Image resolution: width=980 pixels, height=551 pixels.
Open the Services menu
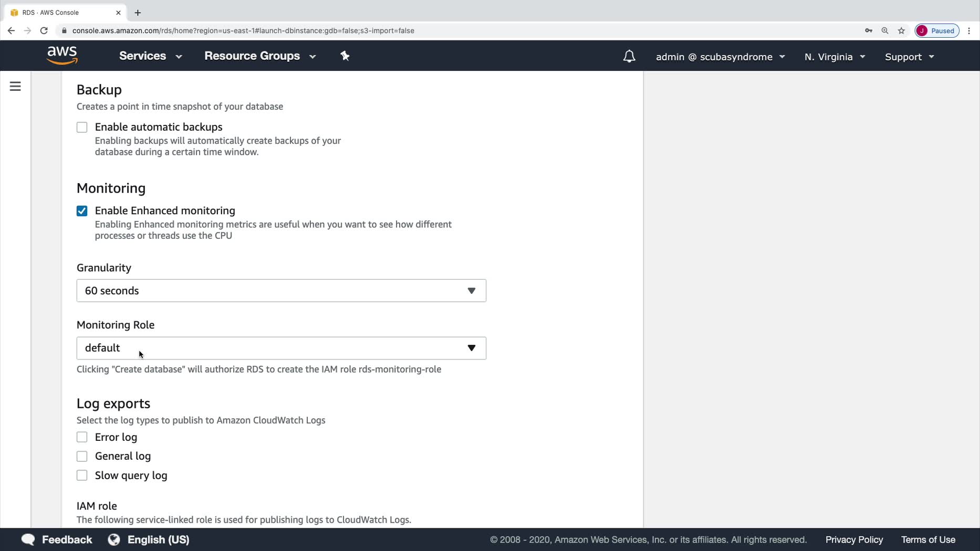(x=150, y=56)
